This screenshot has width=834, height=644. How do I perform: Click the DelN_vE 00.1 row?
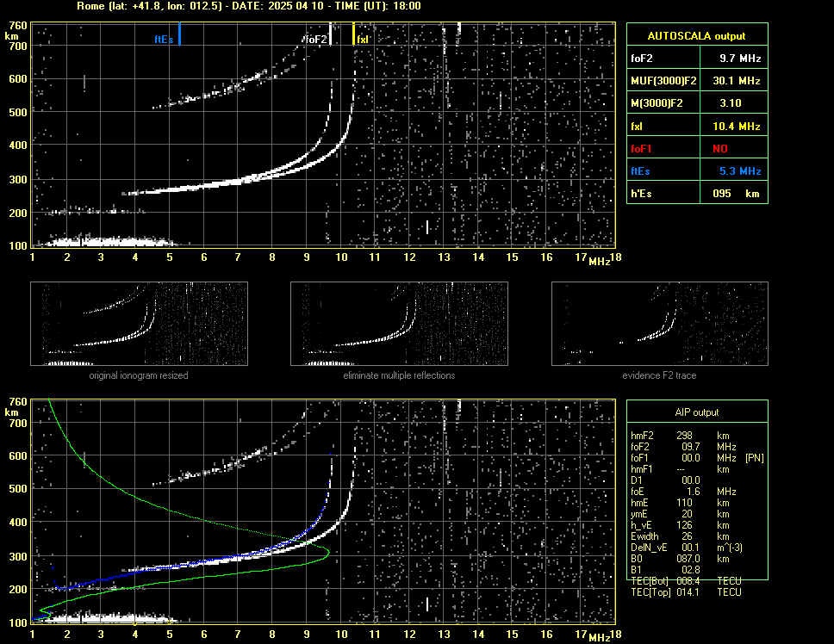688,548
